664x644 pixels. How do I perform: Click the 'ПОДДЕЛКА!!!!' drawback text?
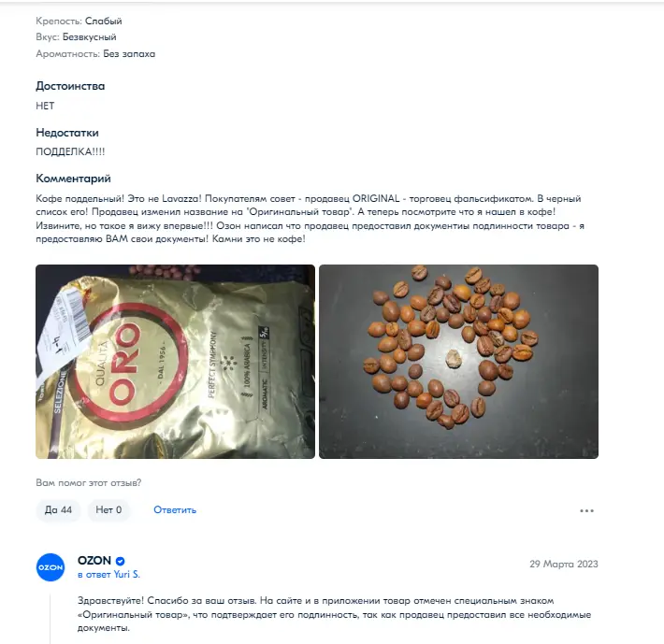[70, 151]
